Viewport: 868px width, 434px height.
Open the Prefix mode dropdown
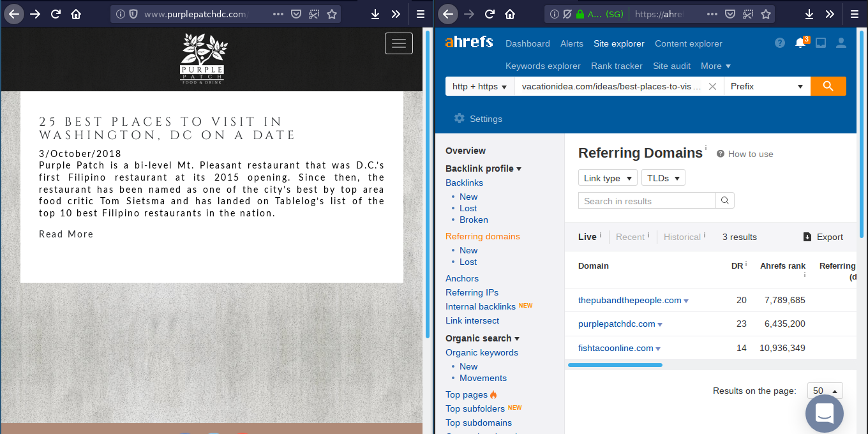[x=767, y=86]
